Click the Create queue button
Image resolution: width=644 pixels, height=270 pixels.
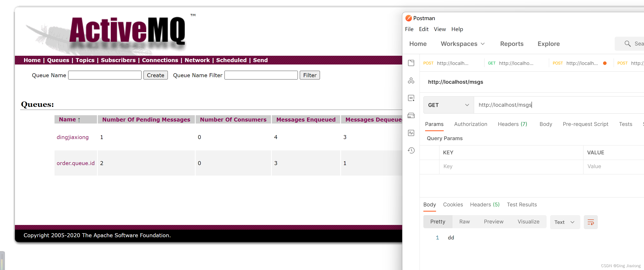click(155, 75)
